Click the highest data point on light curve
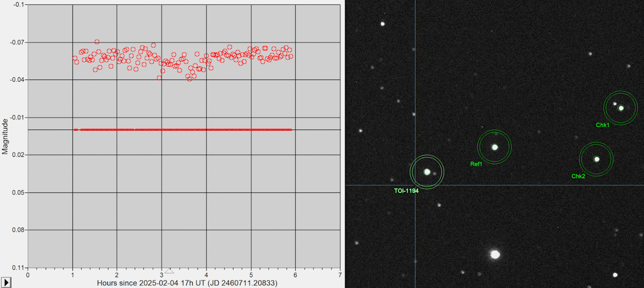The width and height of the screenshot is (644, 288). (x=97, y=41)
